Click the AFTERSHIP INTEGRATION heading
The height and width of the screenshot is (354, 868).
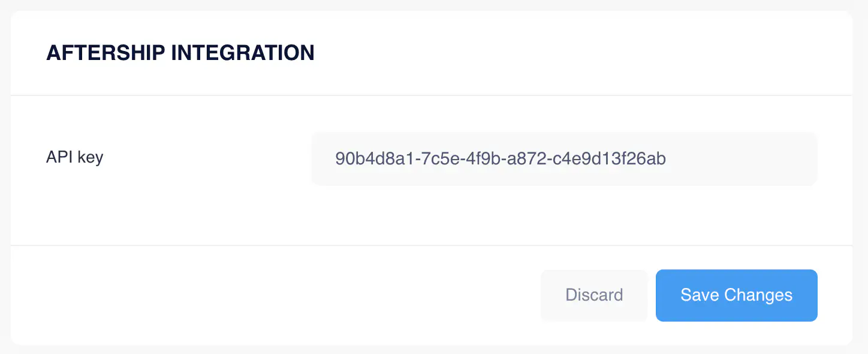coord(180,53)
